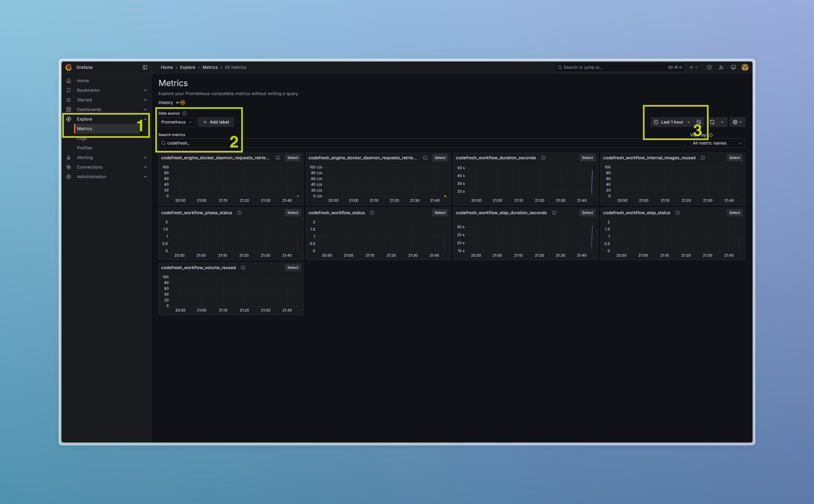814x504 pixels.
Task: Go to Alerting in the sidebar
Action: click(x=85, y=157)
